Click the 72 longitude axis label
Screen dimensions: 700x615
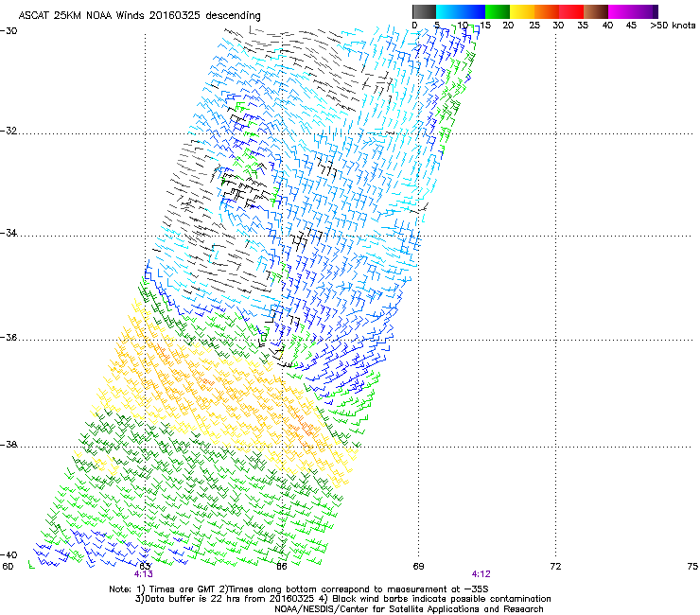point(555,567)
